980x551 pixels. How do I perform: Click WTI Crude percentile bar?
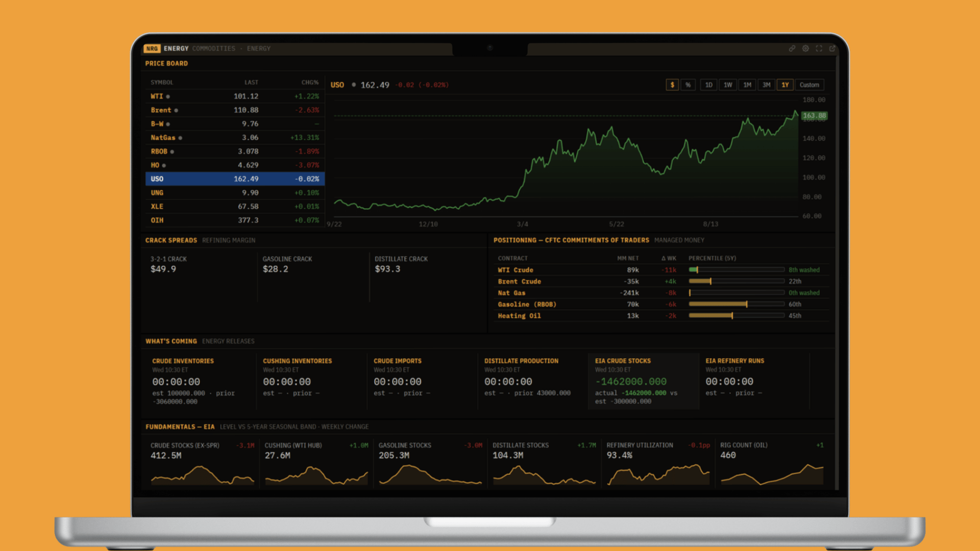pos(737,270)
